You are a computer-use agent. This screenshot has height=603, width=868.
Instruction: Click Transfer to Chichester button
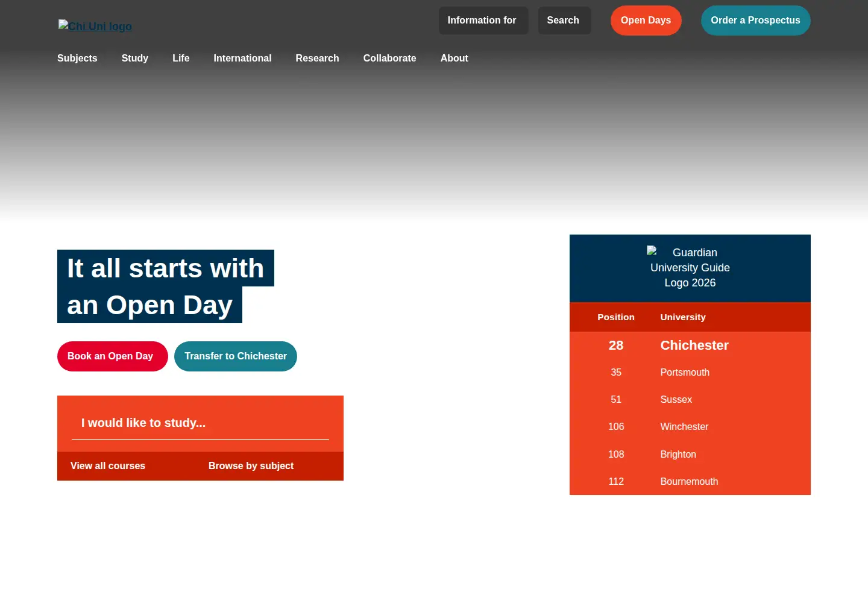(x=236, y=356)
